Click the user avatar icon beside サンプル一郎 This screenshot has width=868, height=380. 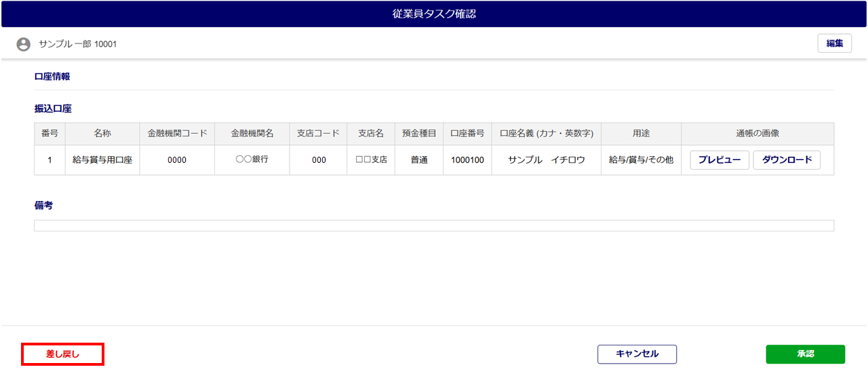point(24,44)
